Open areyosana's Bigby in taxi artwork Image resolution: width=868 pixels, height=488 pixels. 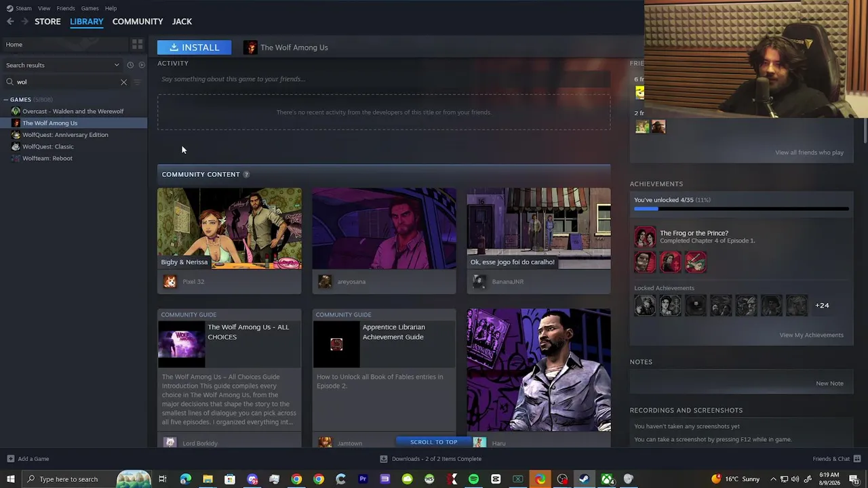[x=384, y=228]
